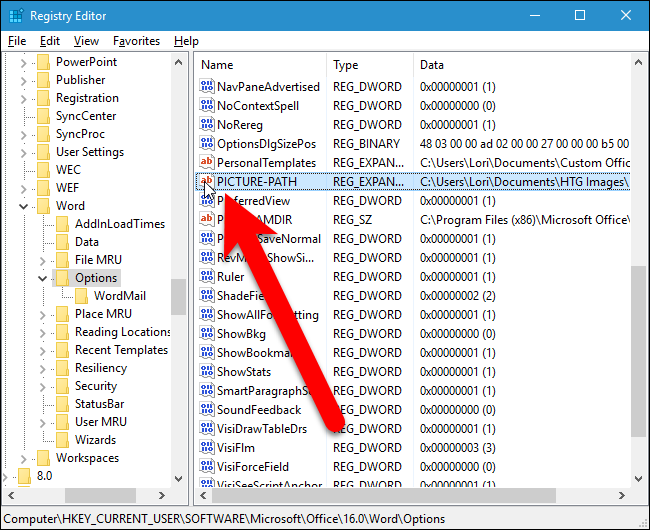The image size is (650, 530).
Task: Select the ShowStats value name
Action: point(244,372)
